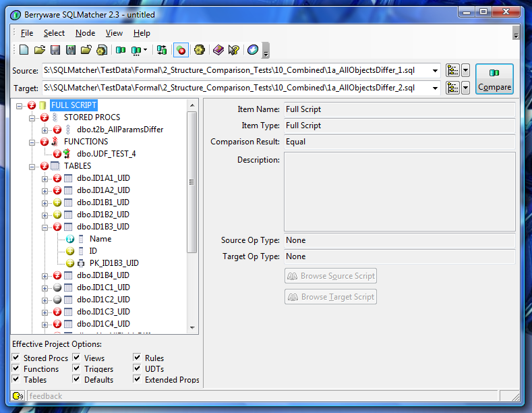Screen dimensions: 532x413
Task: Open dropdown next to Source browse button
Action: point(465,70)
